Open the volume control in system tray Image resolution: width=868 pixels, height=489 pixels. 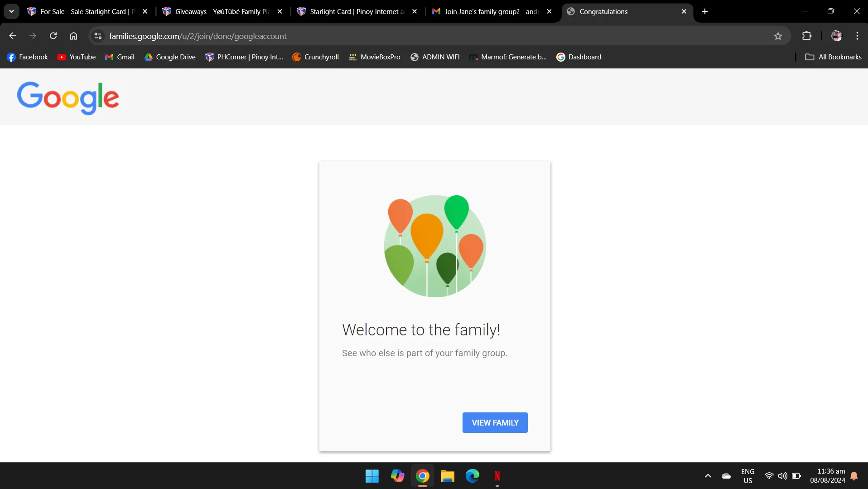point(782,476)
